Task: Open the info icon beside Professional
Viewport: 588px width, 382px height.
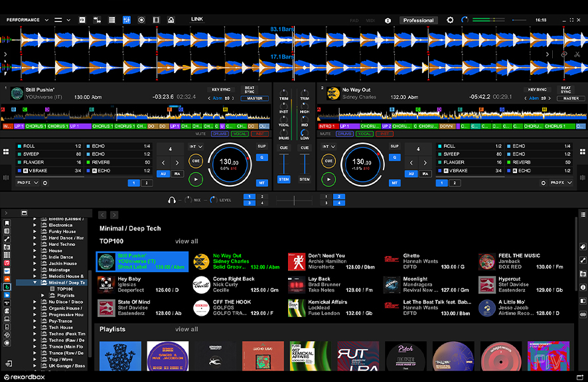Action: click(x=388, y=21)
